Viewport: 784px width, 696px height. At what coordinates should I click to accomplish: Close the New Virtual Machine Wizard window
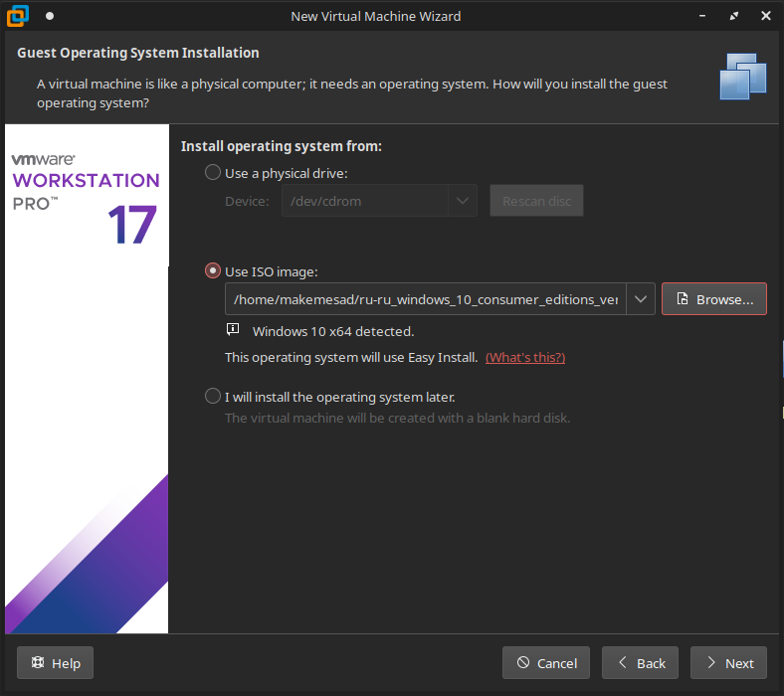coord(762,16)
